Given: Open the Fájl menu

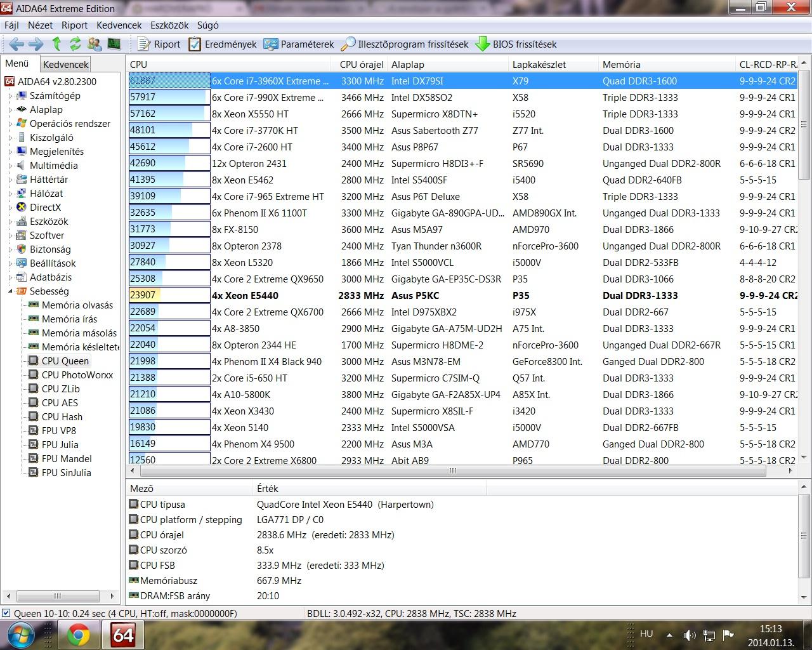Looking at the screenshot, I should point(11,25).
